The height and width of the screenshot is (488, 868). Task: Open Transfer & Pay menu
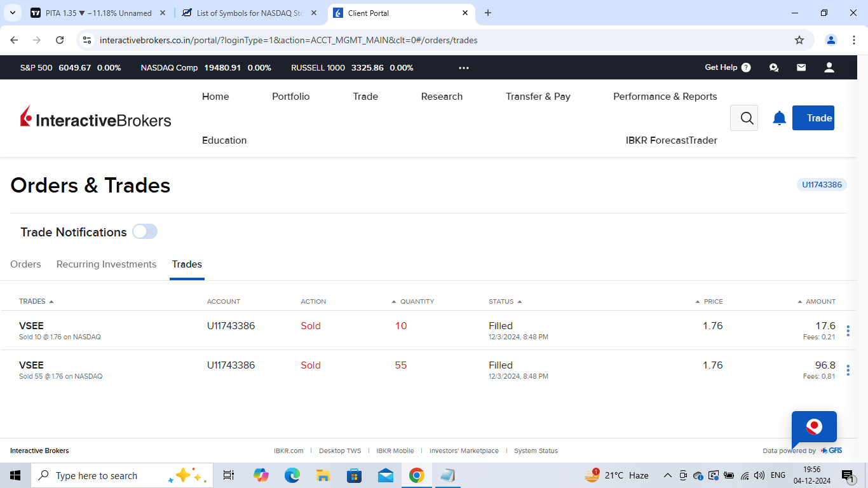(x=538, y=97)
